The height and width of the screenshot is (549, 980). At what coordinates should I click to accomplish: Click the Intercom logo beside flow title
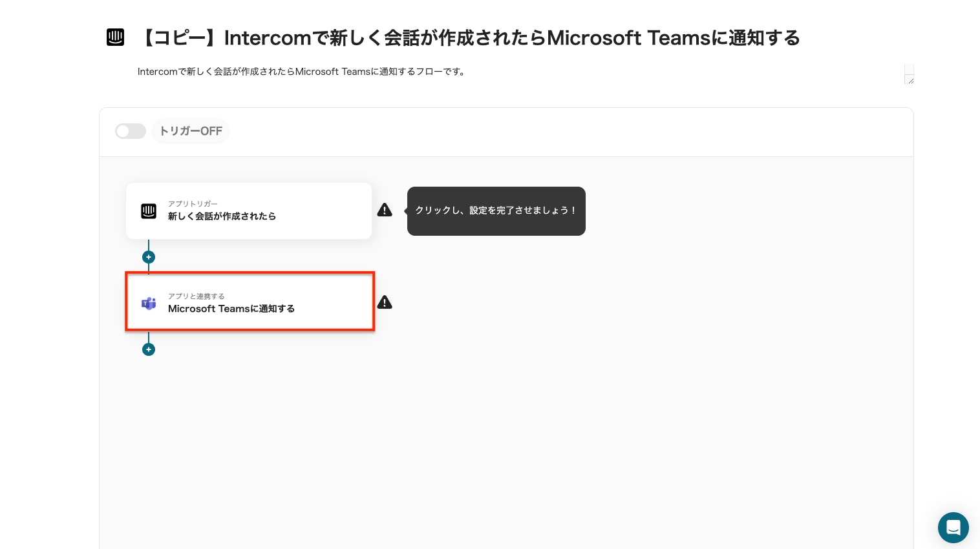pos(115,37)
